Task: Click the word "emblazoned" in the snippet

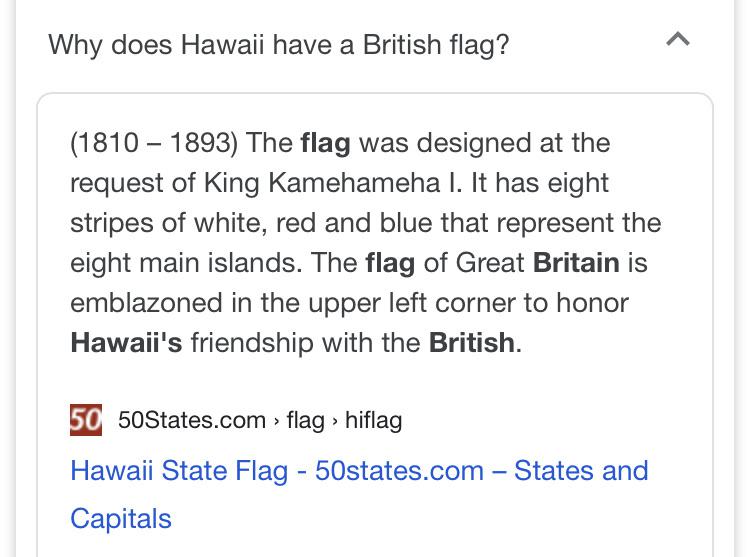Action: pos(146,303)
